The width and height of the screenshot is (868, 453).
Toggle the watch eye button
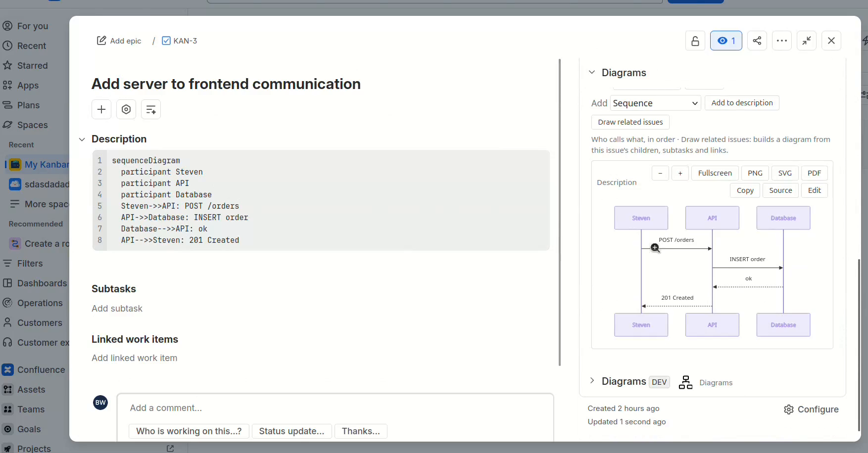point(726,41)
